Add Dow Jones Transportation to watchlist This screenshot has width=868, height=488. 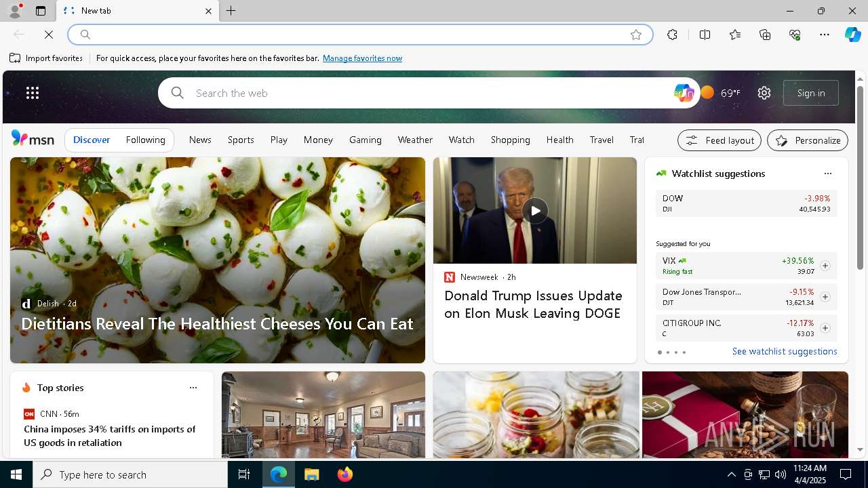tap(825, 297)
